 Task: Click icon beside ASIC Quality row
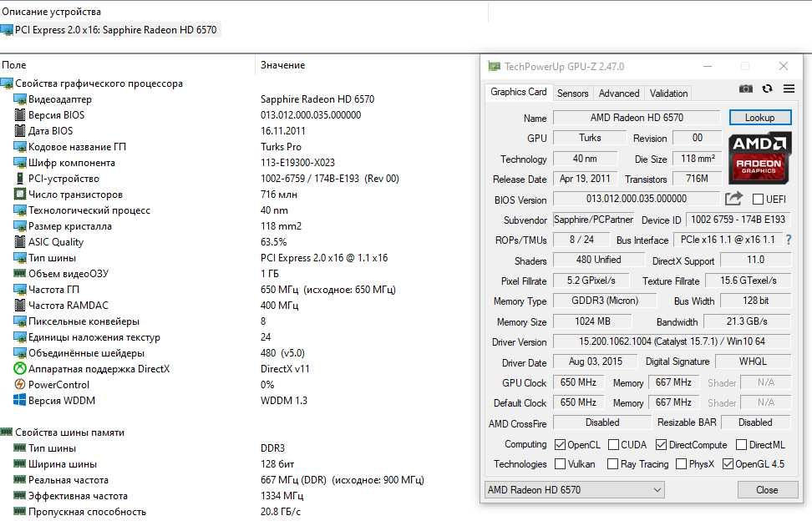20,241
